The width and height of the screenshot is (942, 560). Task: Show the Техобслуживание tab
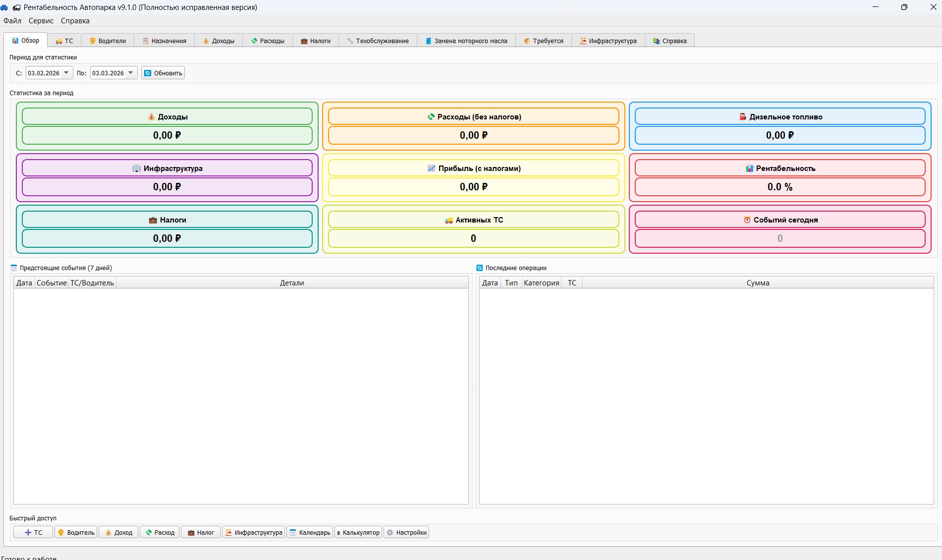378,41
